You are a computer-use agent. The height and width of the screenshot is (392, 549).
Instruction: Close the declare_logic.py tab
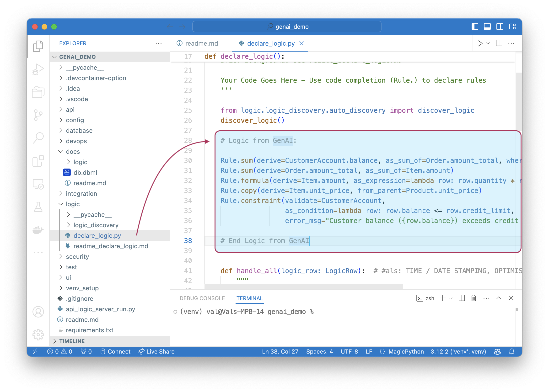(x=301, y=43)
